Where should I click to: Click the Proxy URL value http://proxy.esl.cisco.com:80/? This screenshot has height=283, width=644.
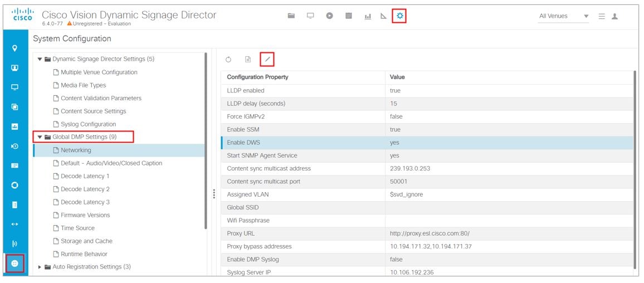click(x=430, y=234)
